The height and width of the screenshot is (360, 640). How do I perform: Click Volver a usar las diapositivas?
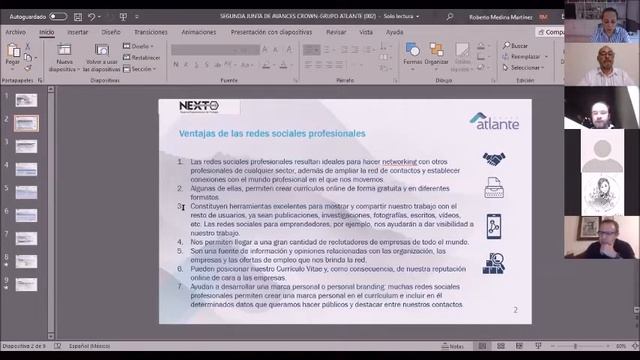[x=102, y=58]
